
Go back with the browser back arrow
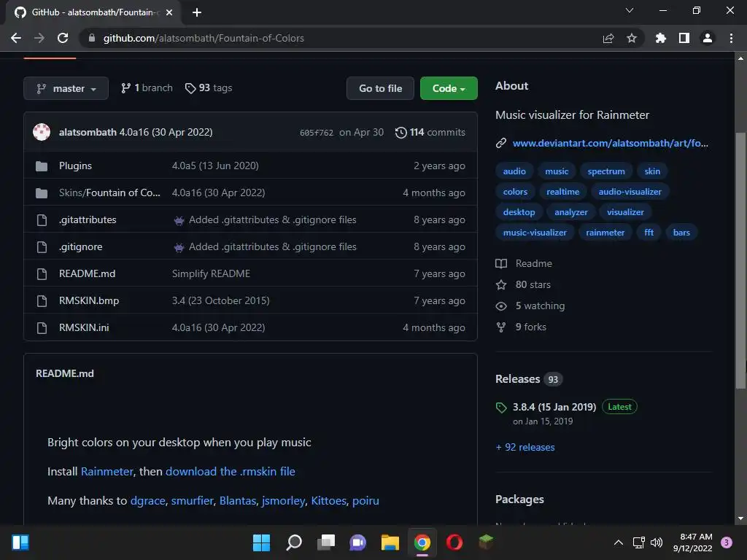[16, 38]
